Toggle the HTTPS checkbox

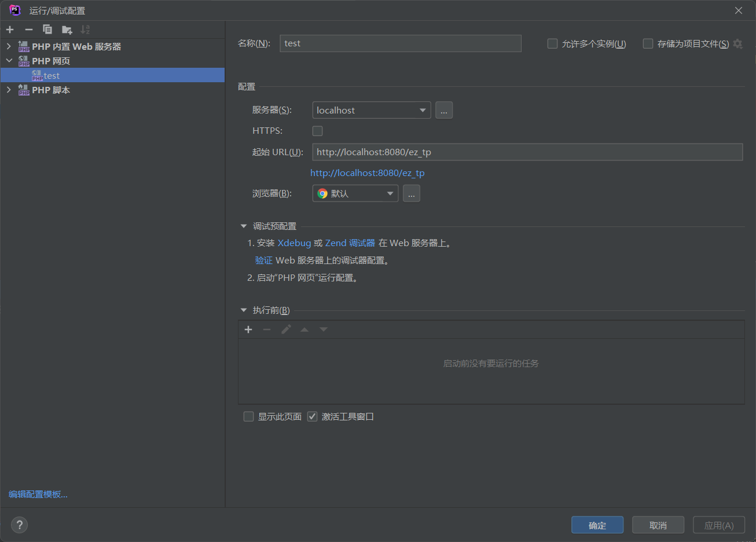pos(317,131)
